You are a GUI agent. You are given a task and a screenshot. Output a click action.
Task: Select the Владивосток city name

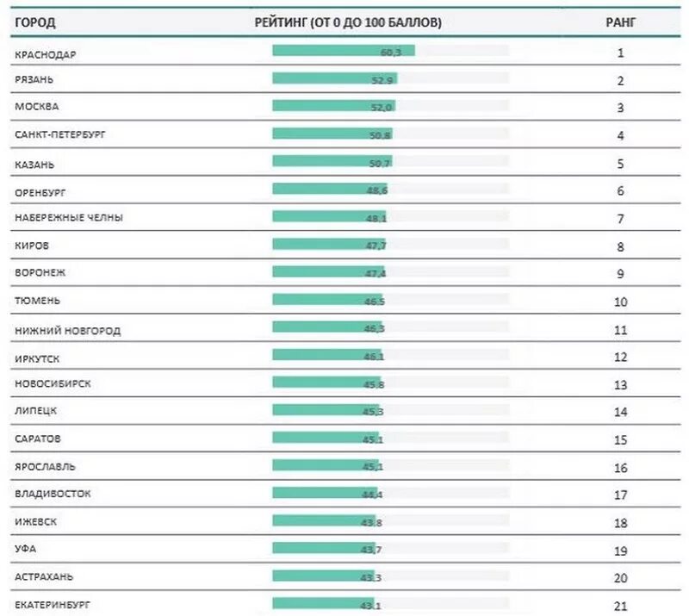53,494
